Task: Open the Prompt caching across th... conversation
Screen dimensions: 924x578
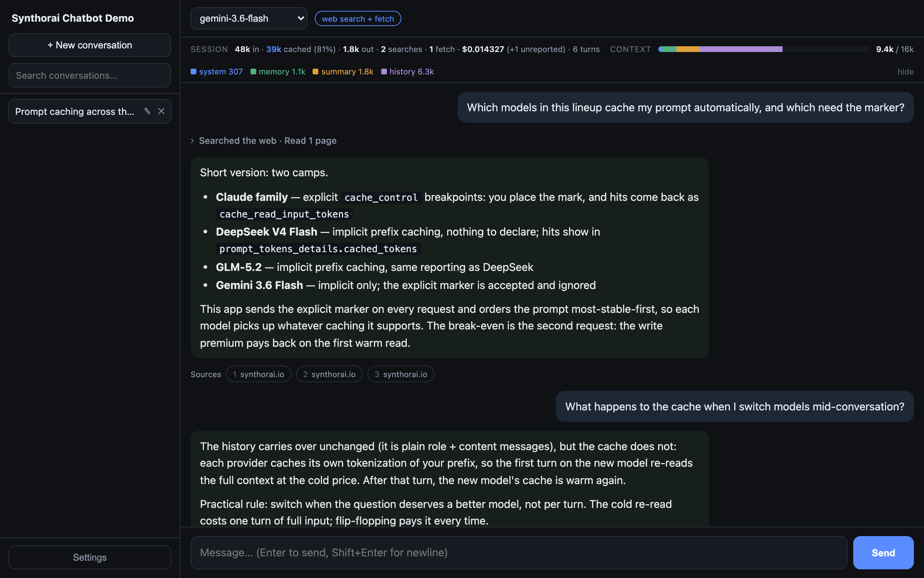Action: pyautogui.click(x=90, y=111)
